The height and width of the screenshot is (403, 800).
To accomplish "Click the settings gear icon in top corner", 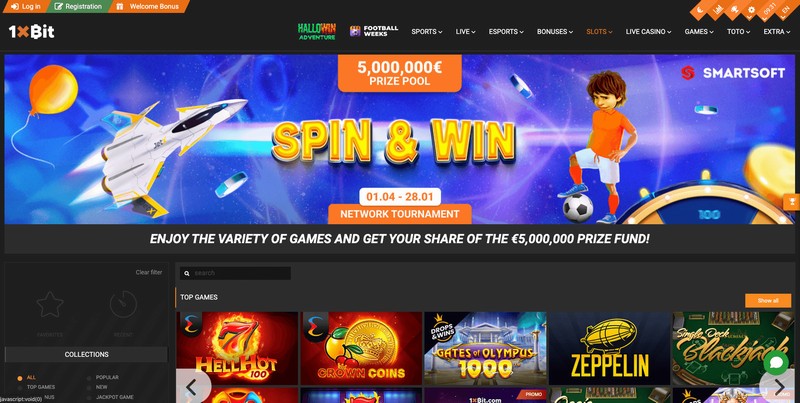I will click(752, 10).
